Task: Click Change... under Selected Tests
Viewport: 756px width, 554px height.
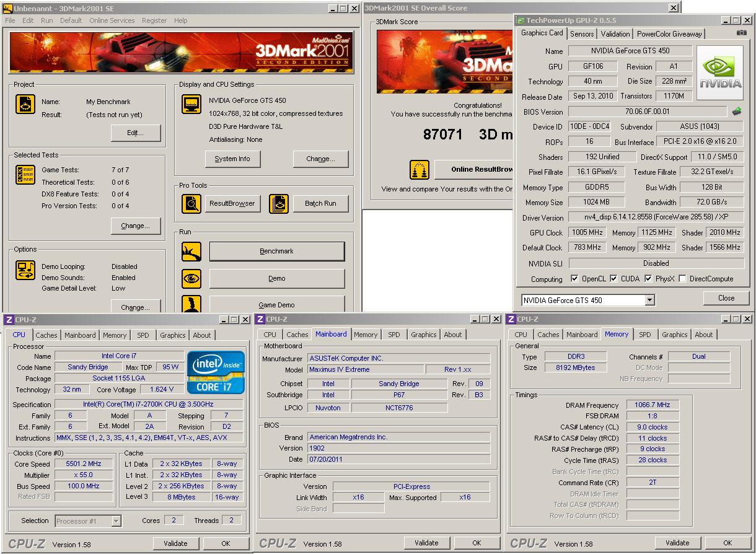Action: (x=136, y=226)
